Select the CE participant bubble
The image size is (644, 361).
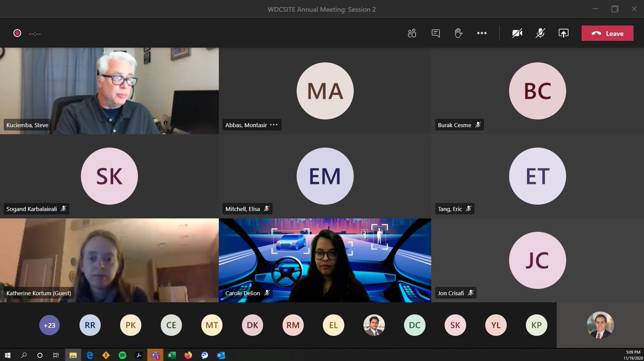pos(171,325)
